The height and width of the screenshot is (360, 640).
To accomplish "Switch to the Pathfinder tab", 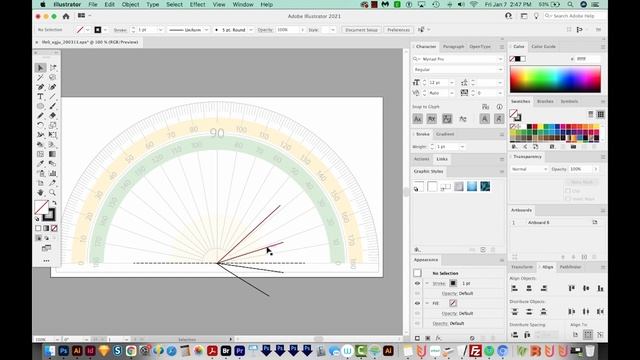I will (x=570, y=267).
